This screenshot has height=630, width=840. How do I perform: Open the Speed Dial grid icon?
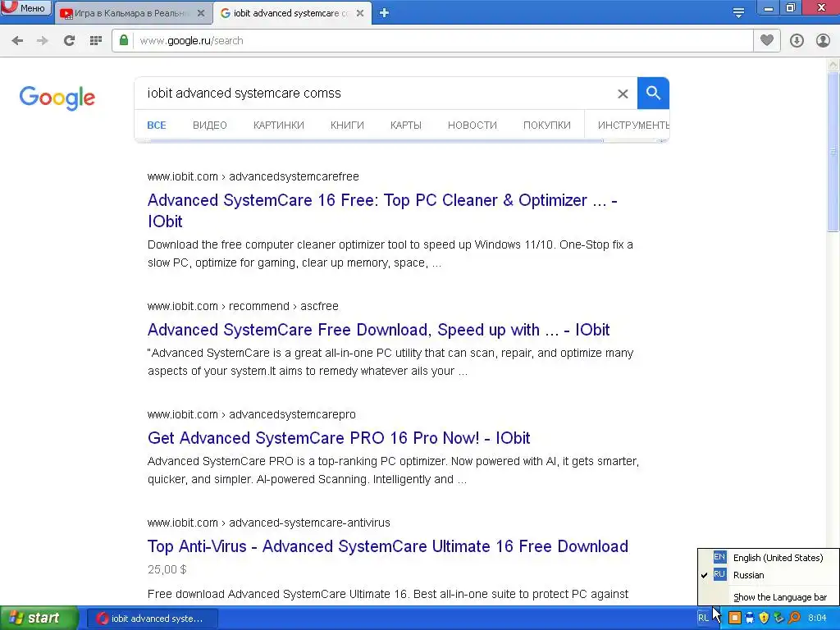click(x=96, y=41)
